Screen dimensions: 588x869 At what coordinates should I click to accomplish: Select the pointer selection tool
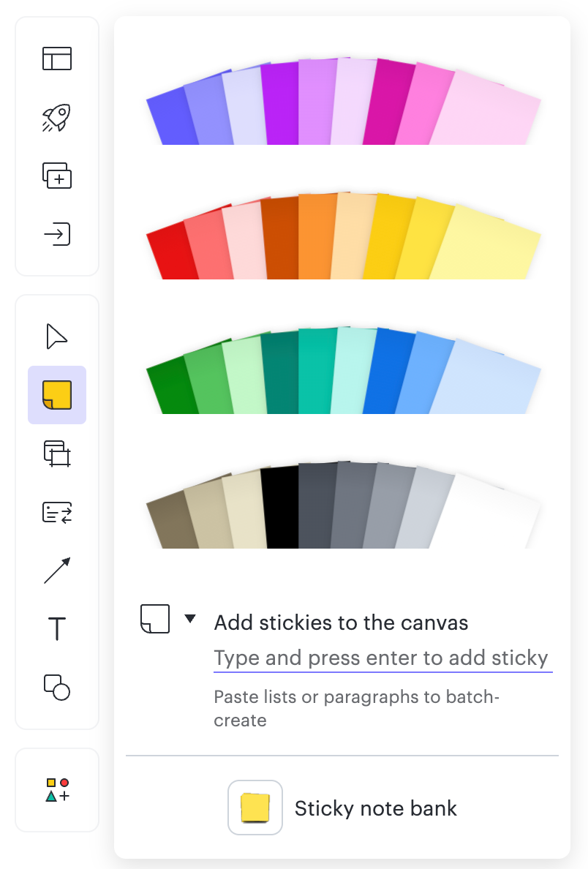[x=56, y=336]
